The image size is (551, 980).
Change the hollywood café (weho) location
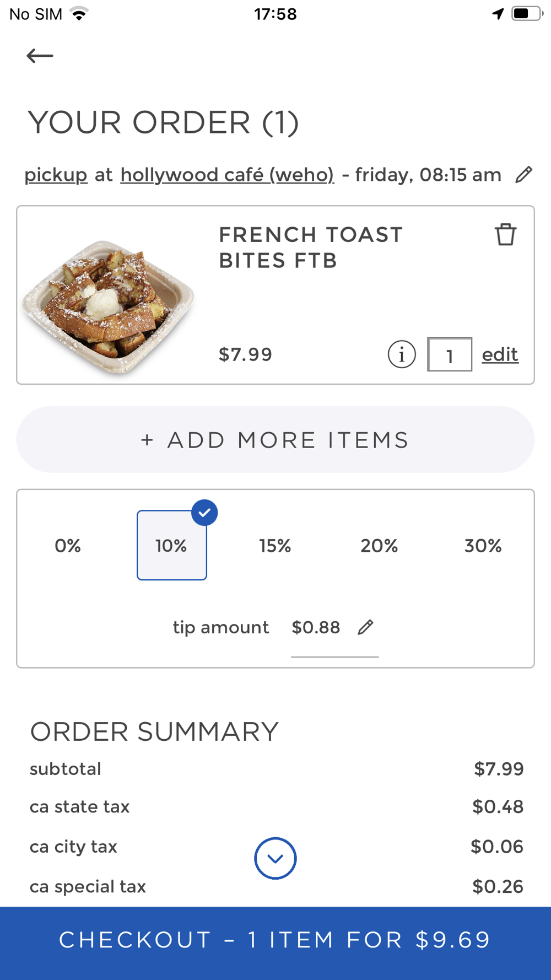227,175
